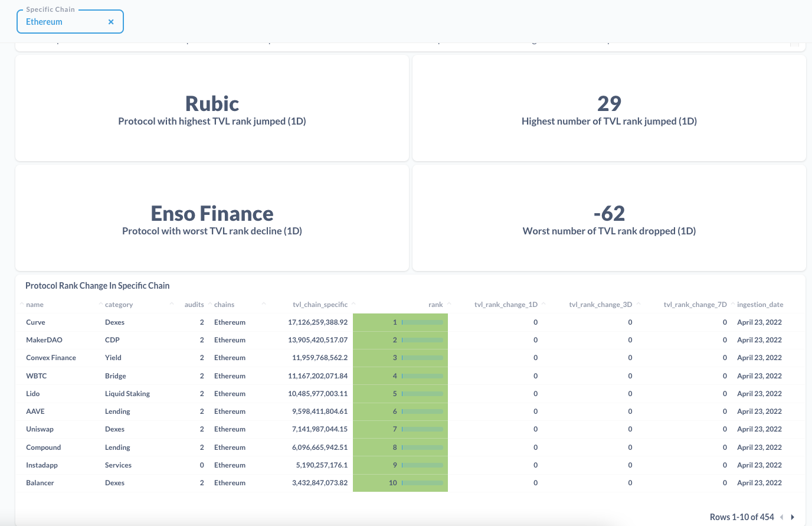The width and height of the screenshot is (812, 526).
Task: Click the -62 worst rank dropped value
Action: pyautogui.click(x=609, y=213)
